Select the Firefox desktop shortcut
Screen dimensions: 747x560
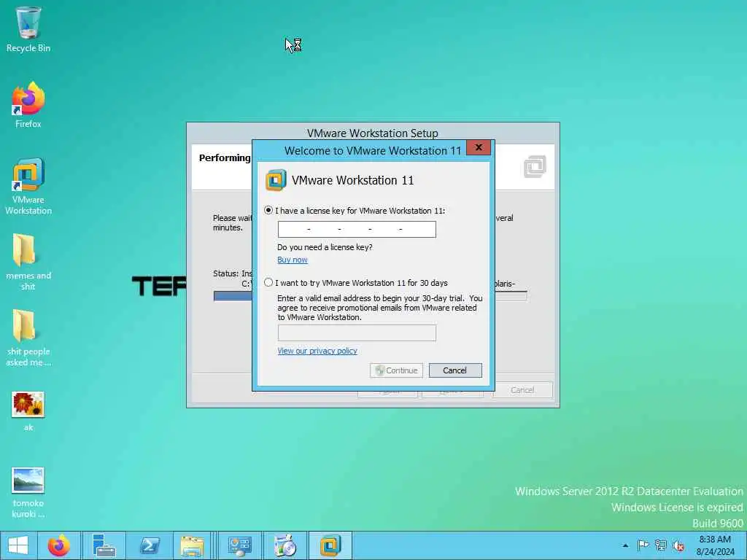[x=28, y=105]
